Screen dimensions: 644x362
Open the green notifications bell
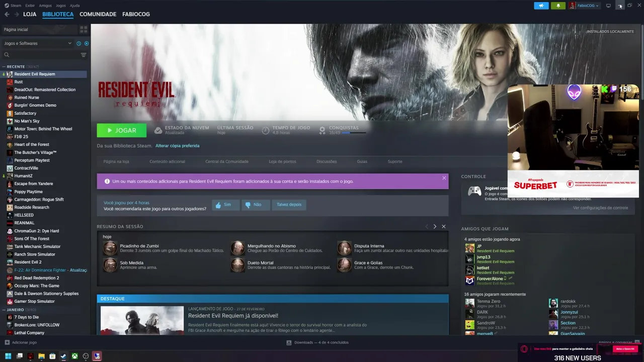point(558,6)
